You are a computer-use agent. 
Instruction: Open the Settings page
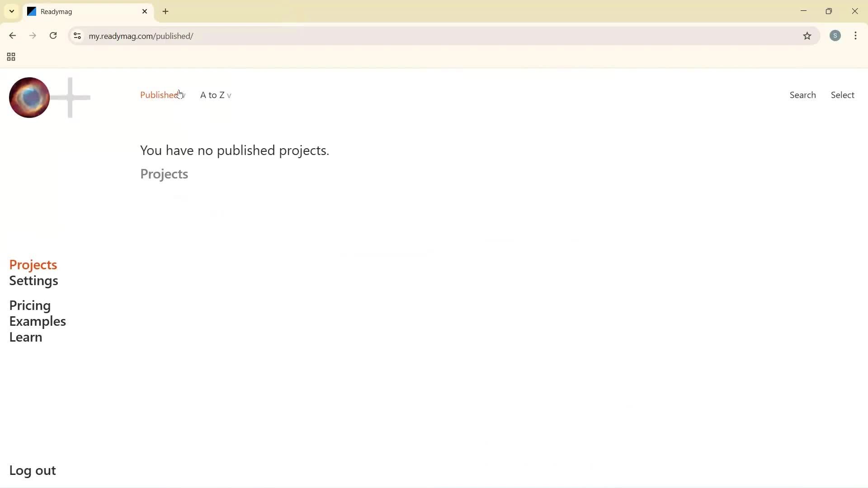(33, 281)
